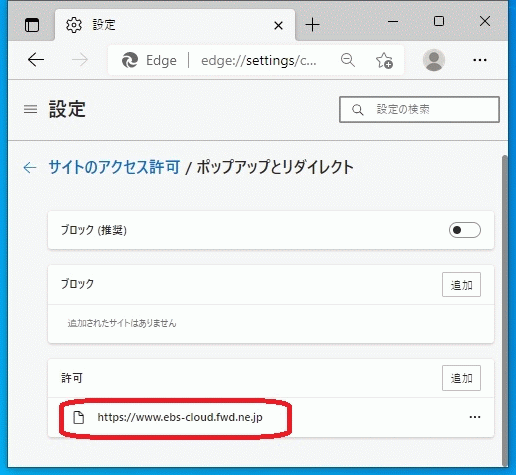Click the browser back arrow

[x=36, y=60]
